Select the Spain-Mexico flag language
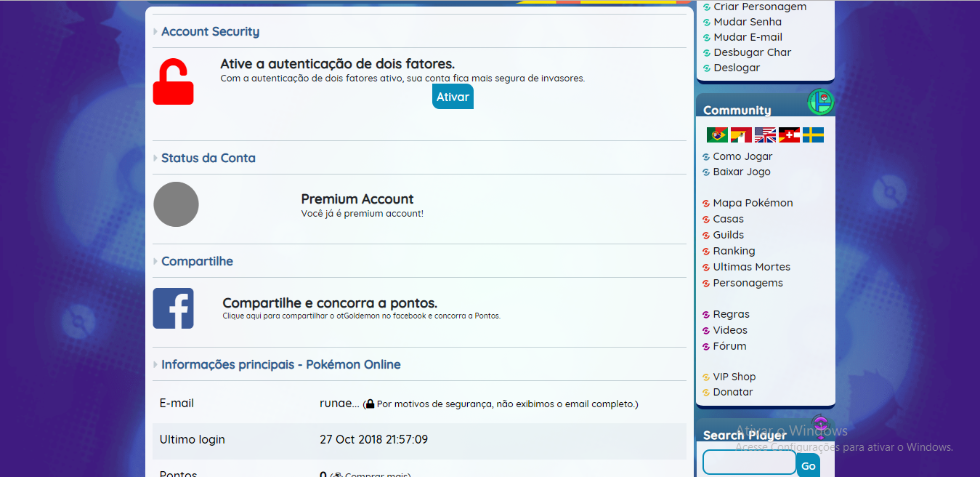 click(741, 135)
